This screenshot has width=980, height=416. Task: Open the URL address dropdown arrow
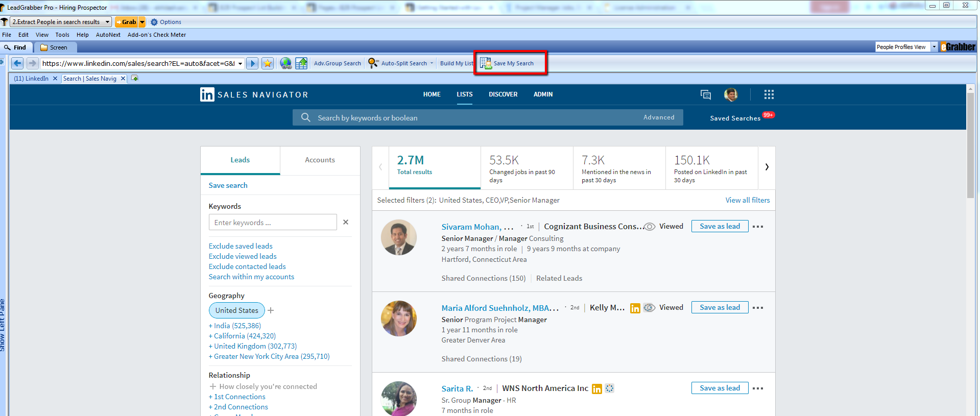tap(240, 63)
